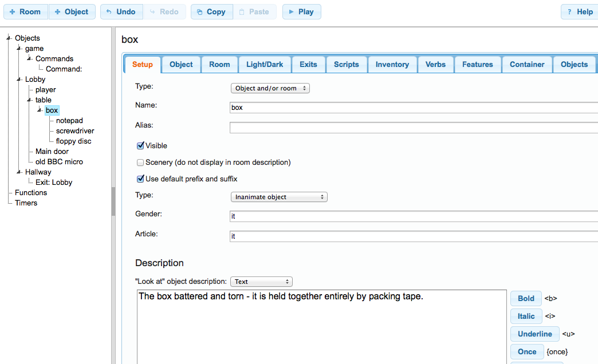This screenshot has width=598, height=364.
Task: Click the Underline formatting button
Action: click(x=534, y=334)
